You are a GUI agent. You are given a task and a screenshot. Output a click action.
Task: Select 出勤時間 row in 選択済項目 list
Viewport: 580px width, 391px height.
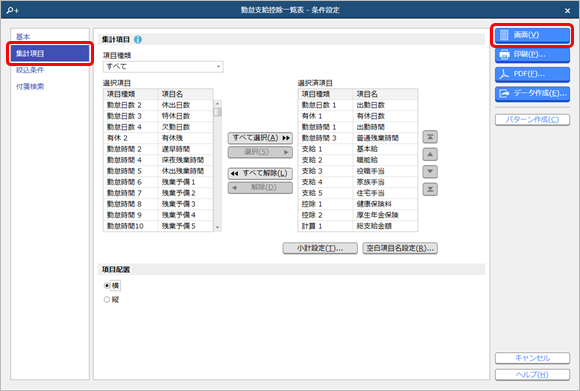pos(358,127)
